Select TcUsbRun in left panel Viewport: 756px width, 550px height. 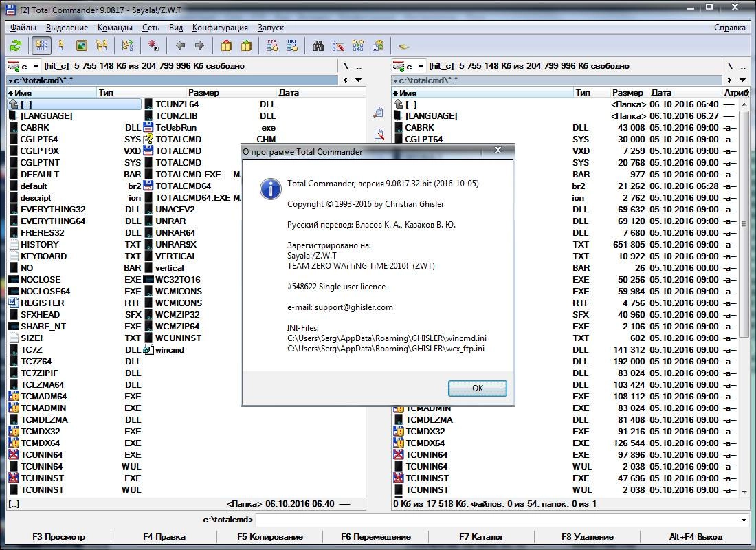(x=176, y=128)
